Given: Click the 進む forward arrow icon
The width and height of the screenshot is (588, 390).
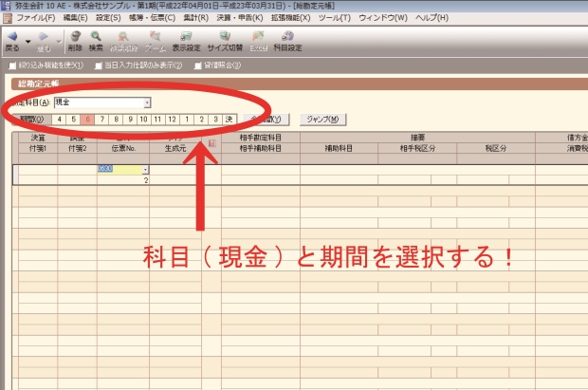Looking at the screenshot, I should click(44, 36).
